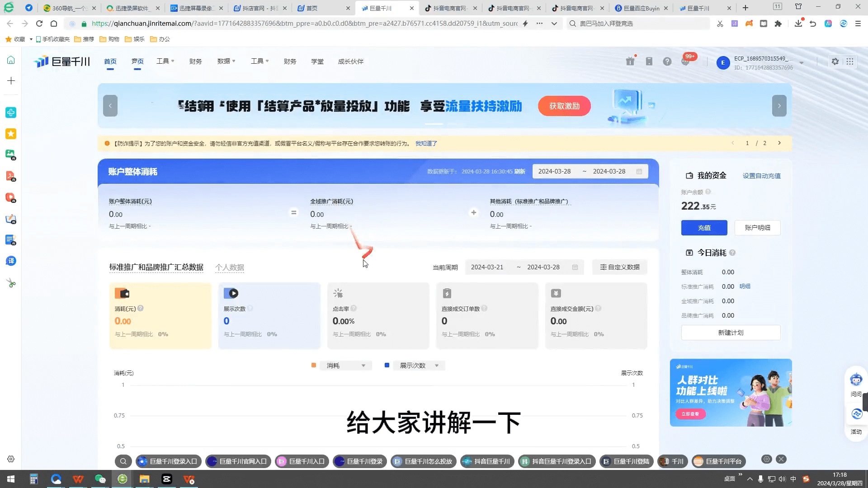
Task: Switch to 个人数据 tab
Action: (x=230, y=267)
